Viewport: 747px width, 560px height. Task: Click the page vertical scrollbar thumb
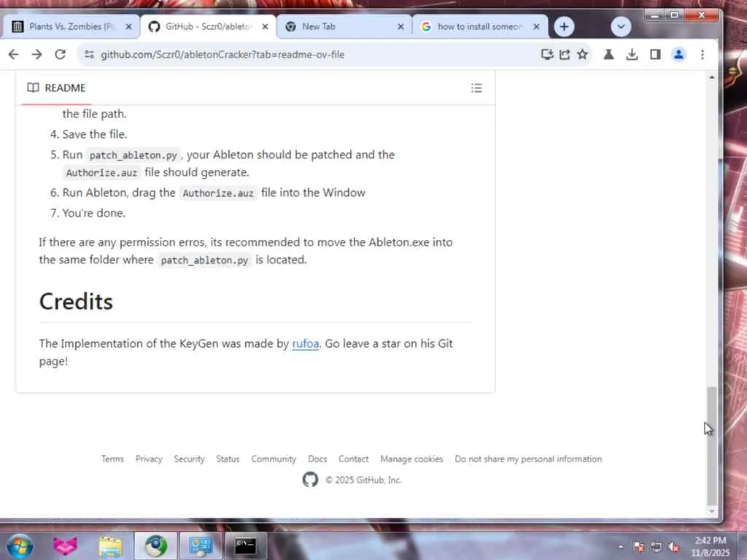point(711,446)
